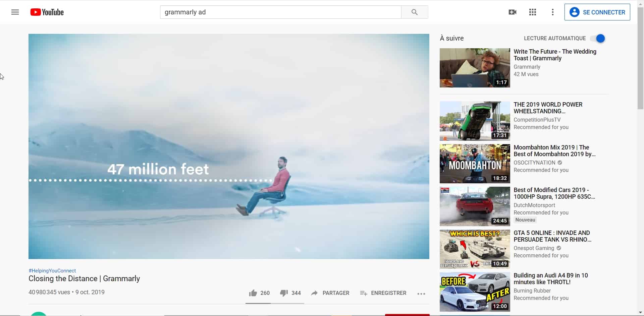Click account avatar in sign-in button
Viewport: 644px width, 316px height.
click(574, 12)
